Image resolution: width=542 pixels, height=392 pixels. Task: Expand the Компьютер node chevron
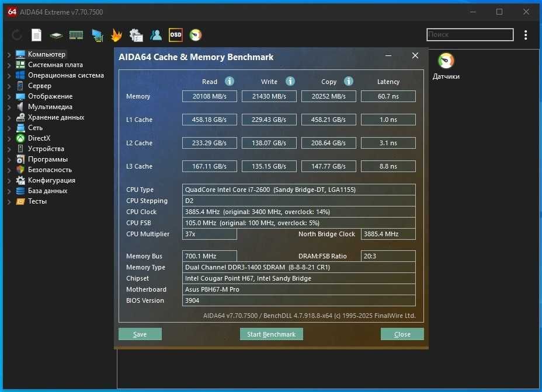[9, 55]
